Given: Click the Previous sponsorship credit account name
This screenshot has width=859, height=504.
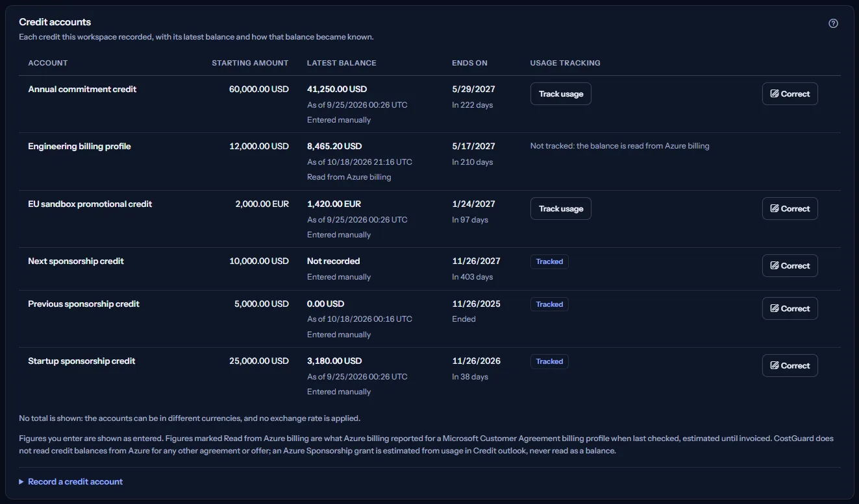Looking at the screenshot, I should (x=84, y=304).
